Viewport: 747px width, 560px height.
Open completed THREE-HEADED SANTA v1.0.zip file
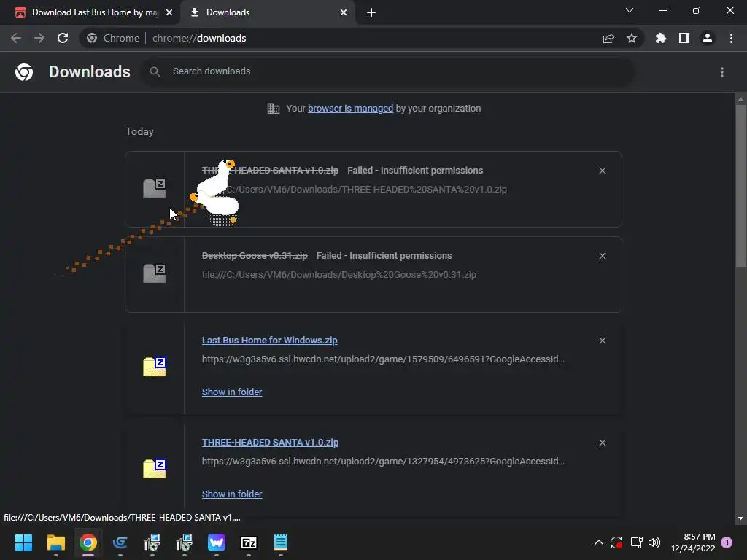270,443
